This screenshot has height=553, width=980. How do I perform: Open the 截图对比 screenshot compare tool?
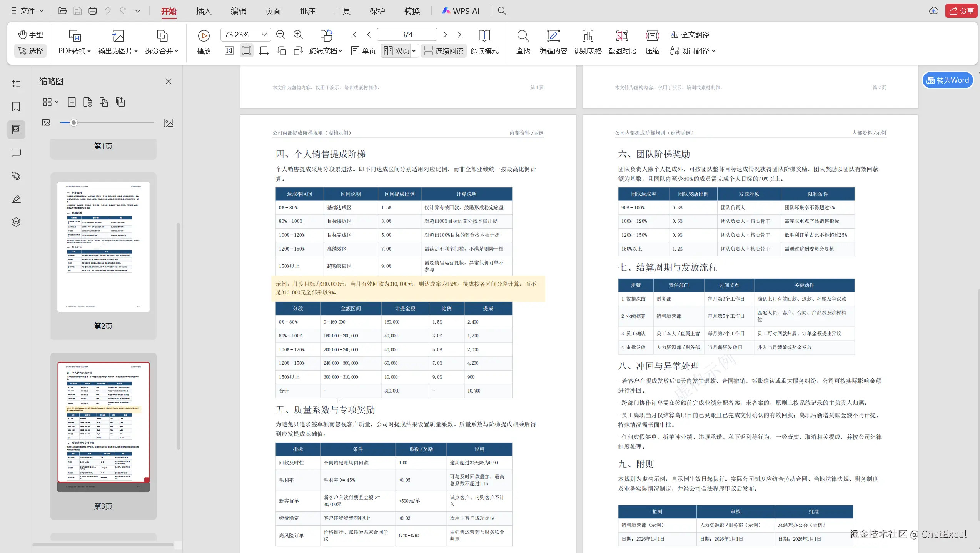(622, 42)
